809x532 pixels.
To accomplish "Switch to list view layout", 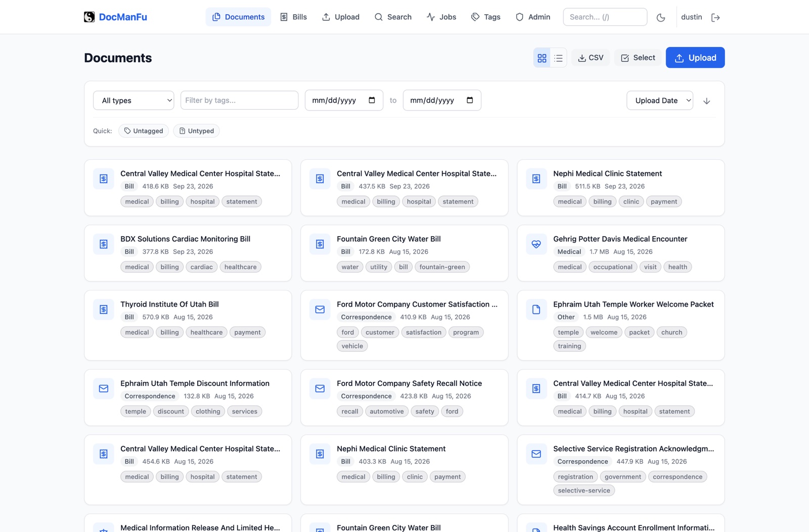I will coord(558,58).
